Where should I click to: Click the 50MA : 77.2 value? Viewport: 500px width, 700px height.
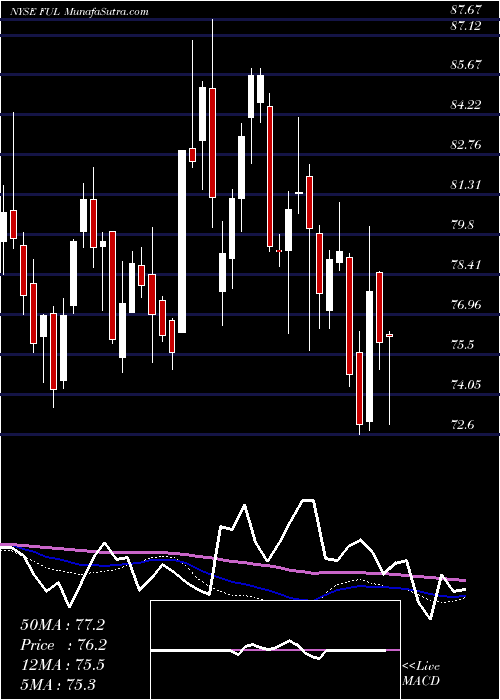click(62, 625)
